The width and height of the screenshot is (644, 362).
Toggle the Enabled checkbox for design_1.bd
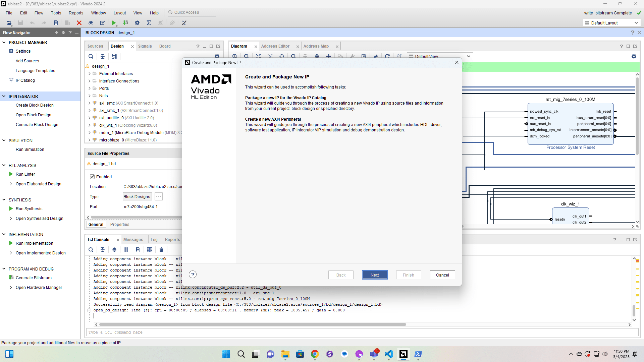point(92,177)
